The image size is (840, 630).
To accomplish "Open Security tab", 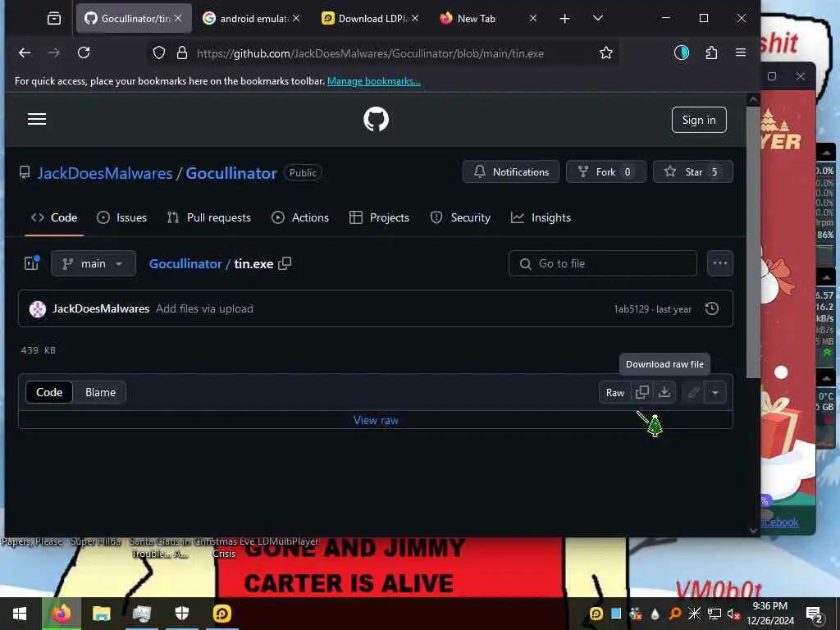I will coord(460,217).
